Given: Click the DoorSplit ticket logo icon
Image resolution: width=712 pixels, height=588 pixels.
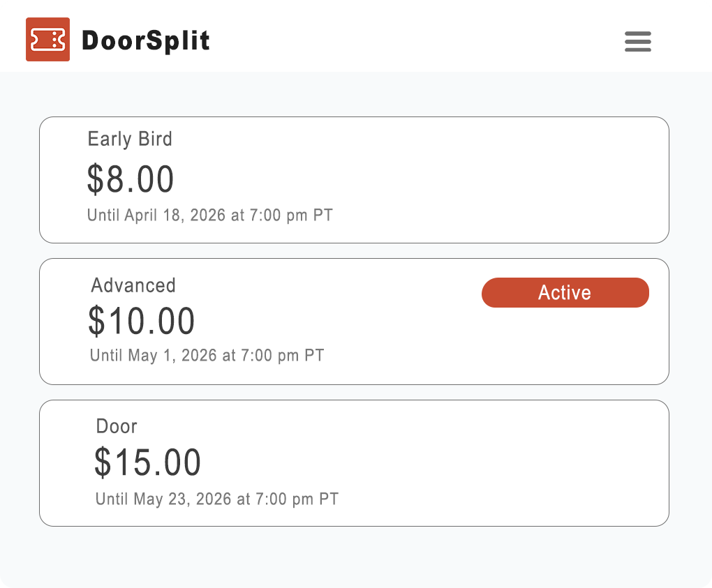Looking at the screenshot, I should coord(47,40).
